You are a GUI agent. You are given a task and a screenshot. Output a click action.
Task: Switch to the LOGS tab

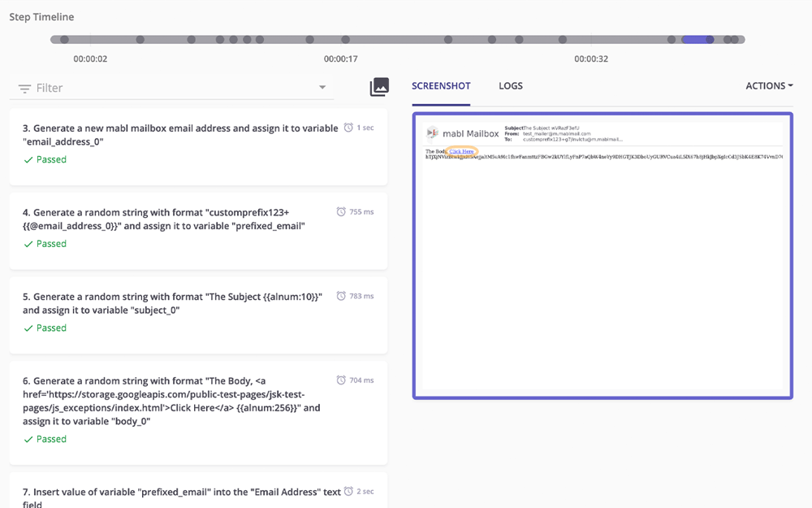click(x=511, y=86)
